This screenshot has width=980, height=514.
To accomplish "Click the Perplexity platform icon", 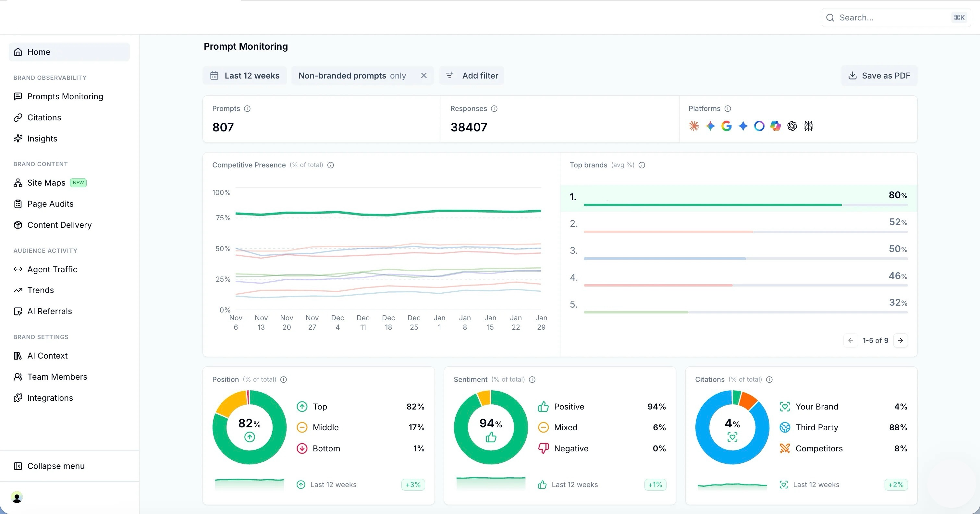I will point(808,126).
